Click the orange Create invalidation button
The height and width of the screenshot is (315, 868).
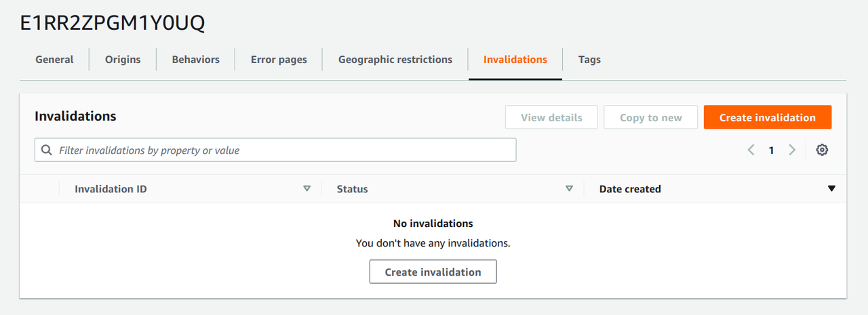point(767,117)
